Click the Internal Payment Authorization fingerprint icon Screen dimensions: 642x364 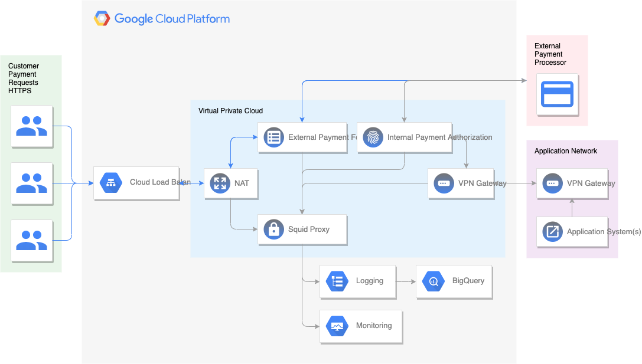pyautogui.click(x=373, y=137)
